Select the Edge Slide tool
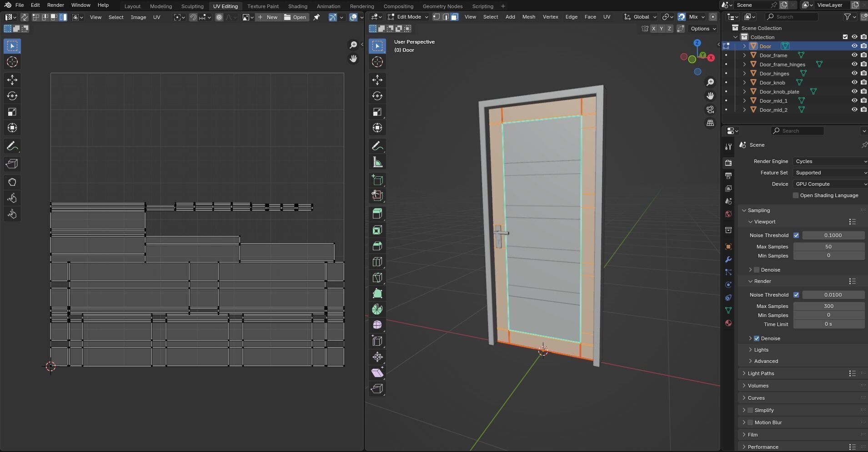Image resolution: width=868 pixels, height=452 pixels. click(x=377, y=341)
